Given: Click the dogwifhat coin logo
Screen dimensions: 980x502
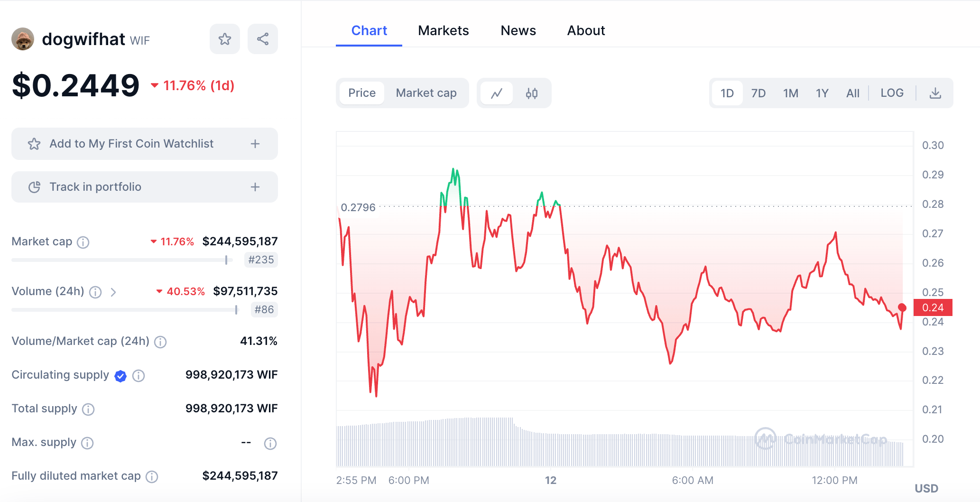Looking at the screenshot, I should (23, 39).
